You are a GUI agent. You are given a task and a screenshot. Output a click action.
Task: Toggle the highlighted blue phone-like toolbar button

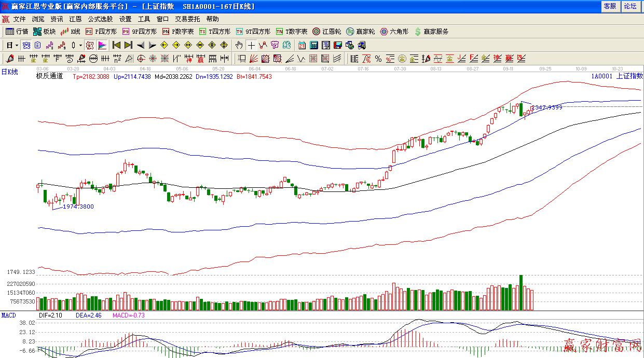coord(26,45)
